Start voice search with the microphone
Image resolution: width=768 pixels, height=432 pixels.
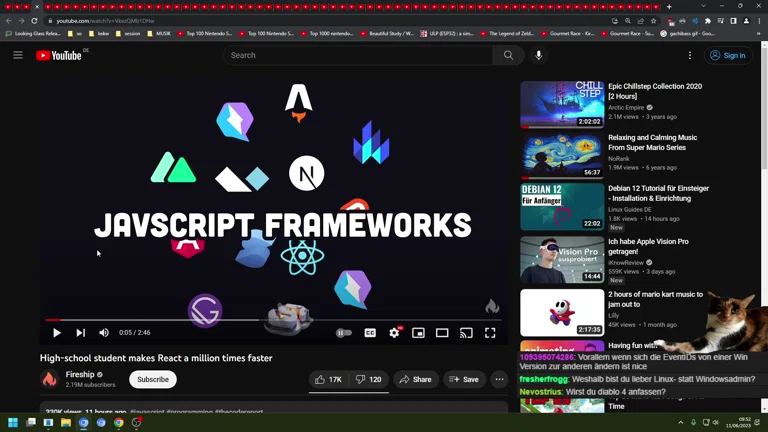pyautogui.click(x=538, y=55)
